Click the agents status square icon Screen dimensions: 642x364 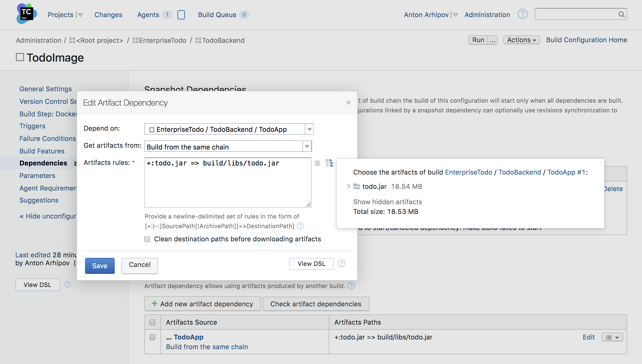pos(181,15)
